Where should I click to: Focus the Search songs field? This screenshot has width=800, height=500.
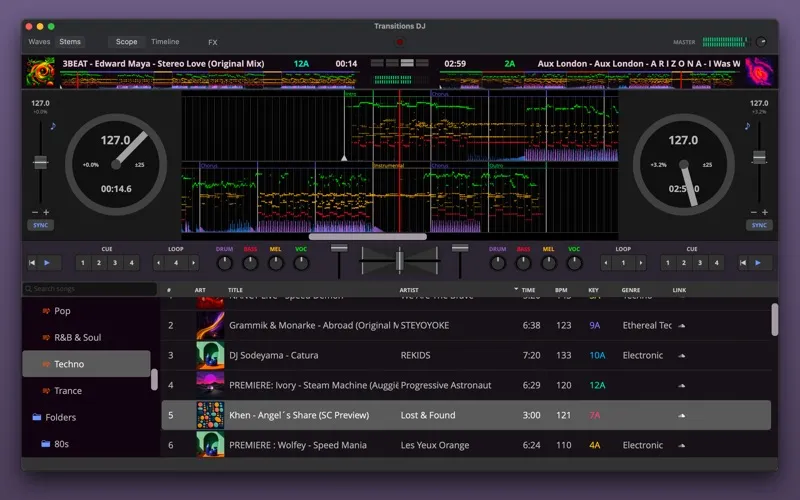tap(90, 289)
